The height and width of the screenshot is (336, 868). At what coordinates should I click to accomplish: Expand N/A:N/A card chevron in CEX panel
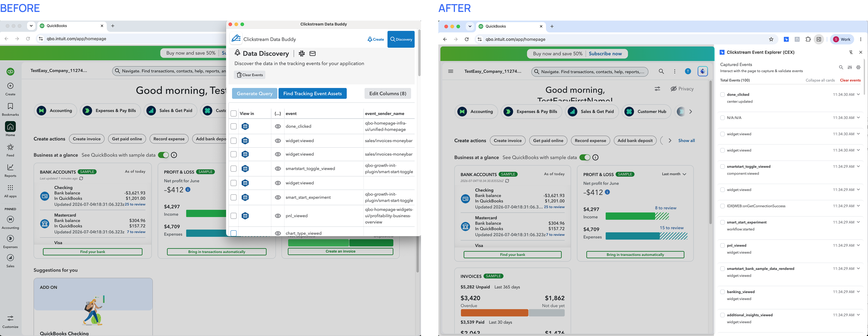pos(859,118)
